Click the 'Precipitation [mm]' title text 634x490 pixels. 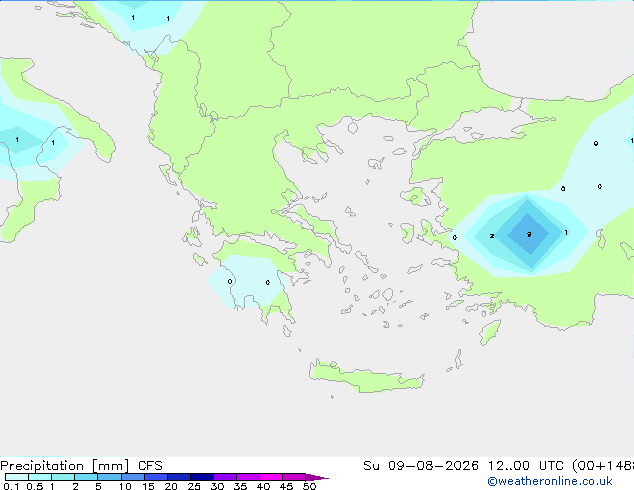[x=65, y=466]
